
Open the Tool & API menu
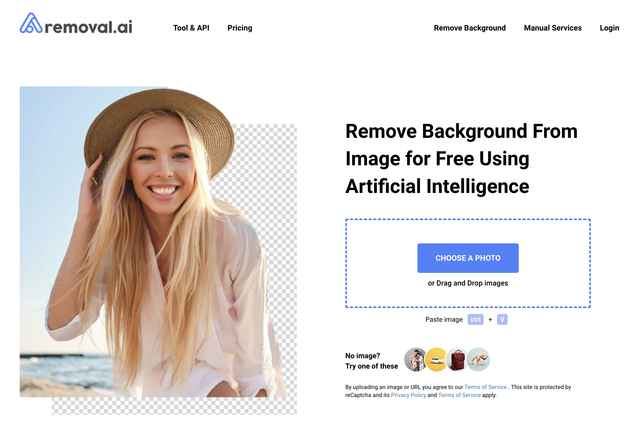[x=191, y=28]
